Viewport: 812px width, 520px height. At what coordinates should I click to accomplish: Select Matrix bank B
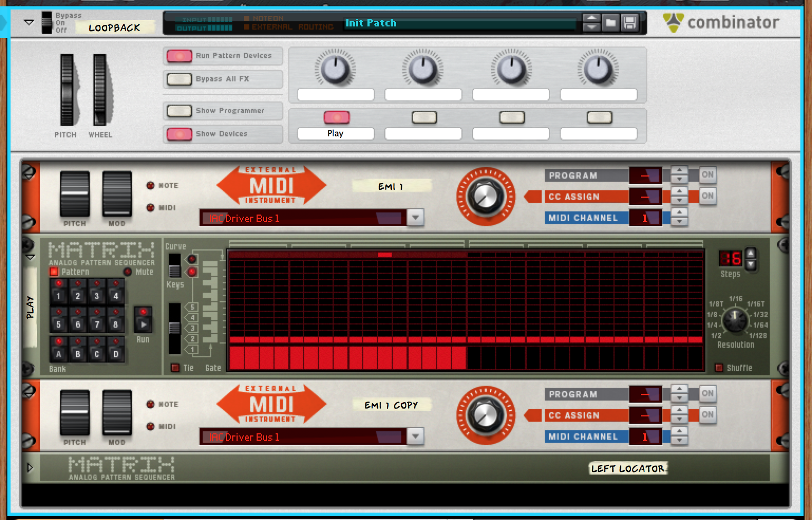click(x=78, y=350)
